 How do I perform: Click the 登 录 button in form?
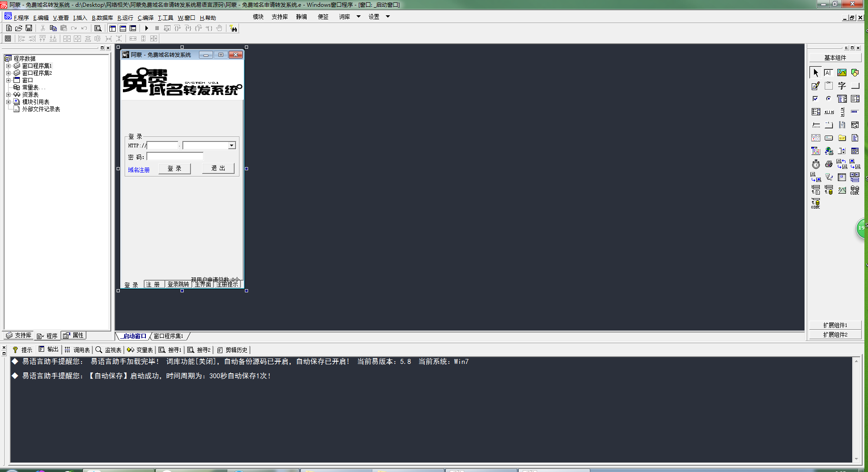click(x=174, y=168)
